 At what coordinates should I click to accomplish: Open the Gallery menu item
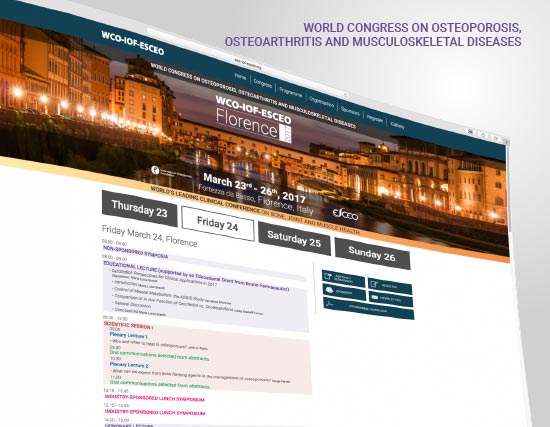click(x=397, y=125)
